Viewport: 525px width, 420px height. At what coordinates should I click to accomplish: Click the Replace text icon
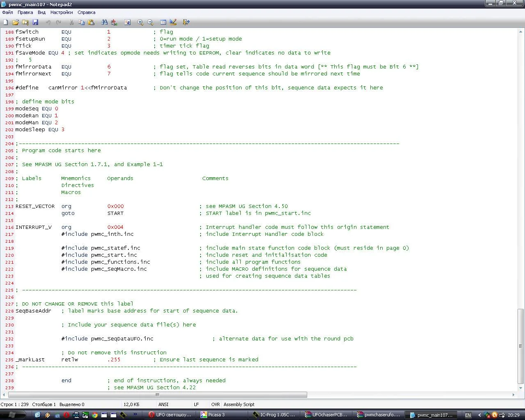tap(114, 22)
